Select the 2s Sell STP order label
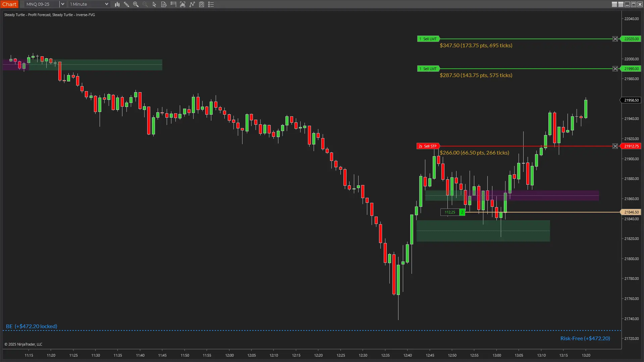This screenshot has width=644, height=362. (x=428, y=146)
